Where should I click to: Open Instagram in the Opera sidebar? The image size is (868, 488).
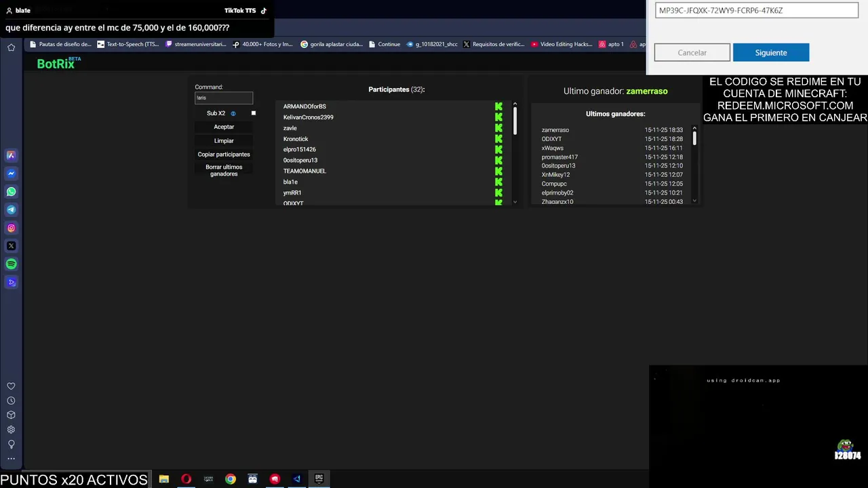(11, 228)
